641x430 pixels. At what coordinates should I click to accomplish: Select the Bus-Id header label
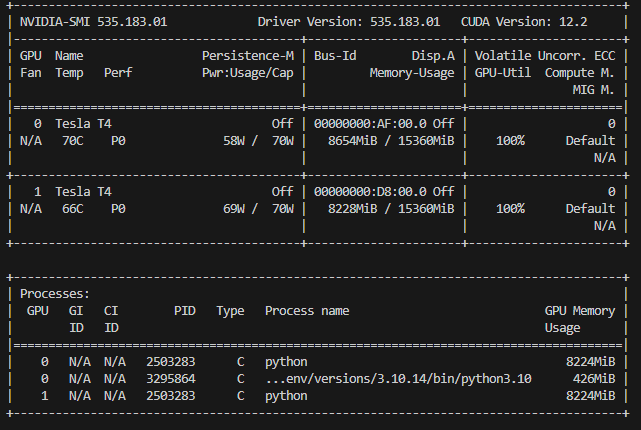(335, 56)
